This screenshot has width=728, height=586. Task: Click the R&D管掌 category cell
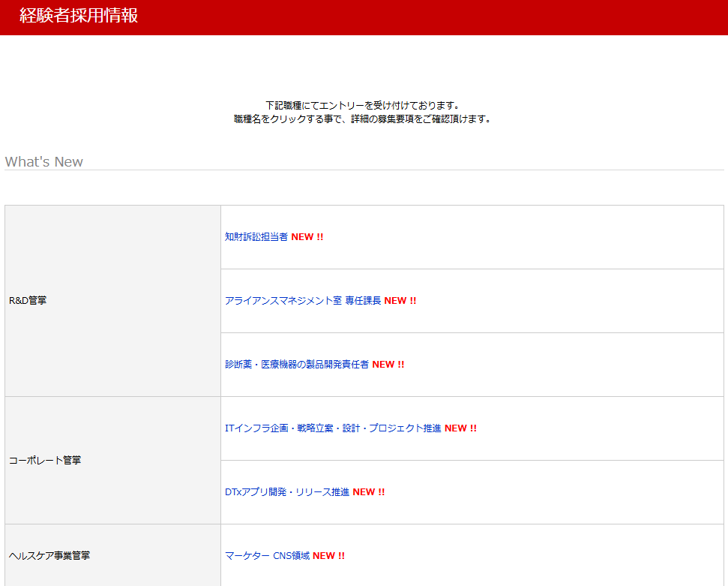(x=112, y=301)
